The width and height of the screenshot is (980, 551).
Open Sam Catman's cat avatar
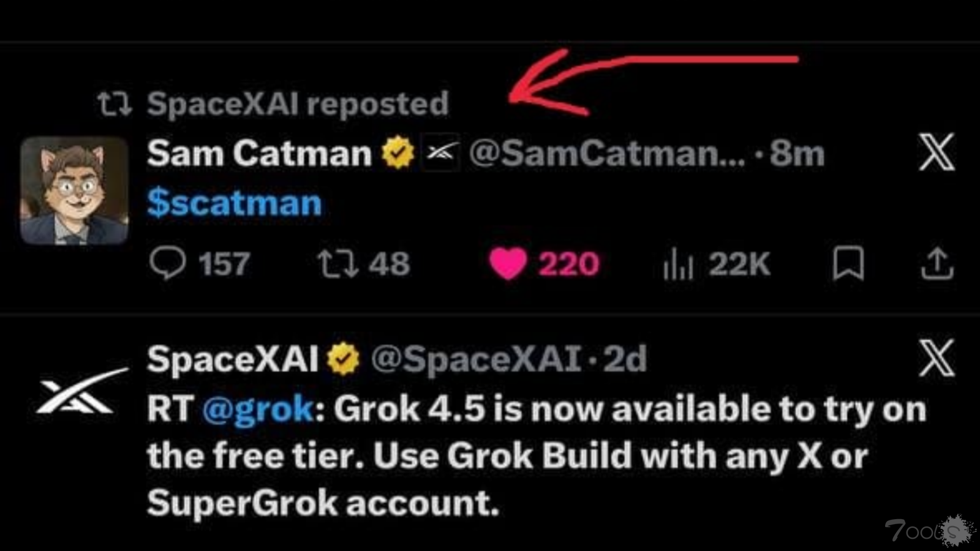point(74,190)
